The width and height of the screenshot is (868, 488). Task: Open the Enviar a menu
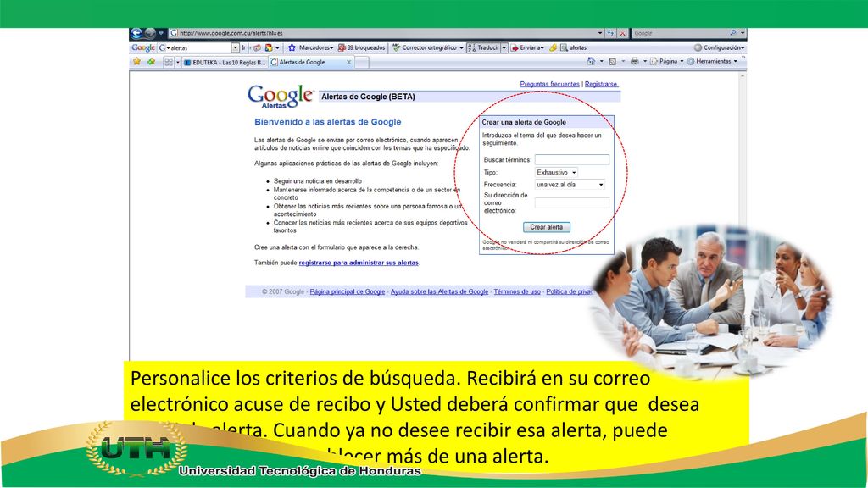click(527, 47)
